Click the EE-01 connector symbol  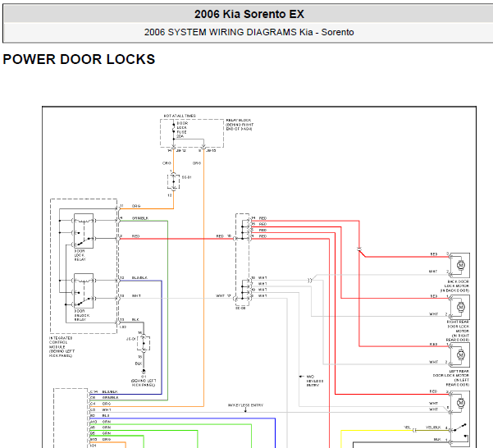pyautogui.click(x=173, y=181)
